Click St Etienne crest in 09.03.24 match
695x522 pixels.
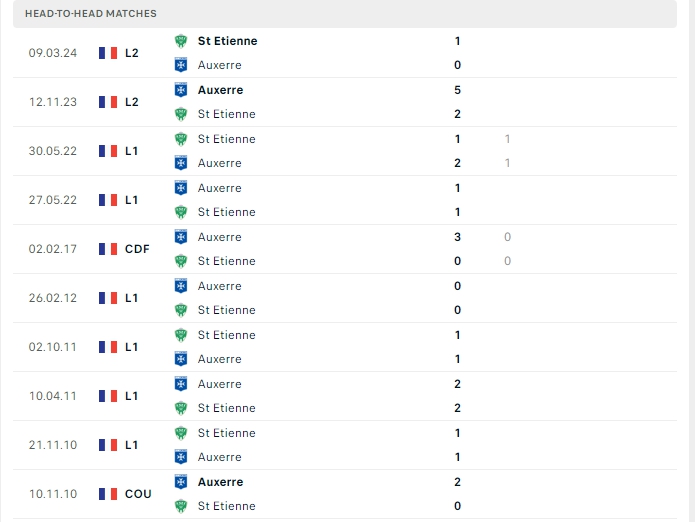click(181, 41)
